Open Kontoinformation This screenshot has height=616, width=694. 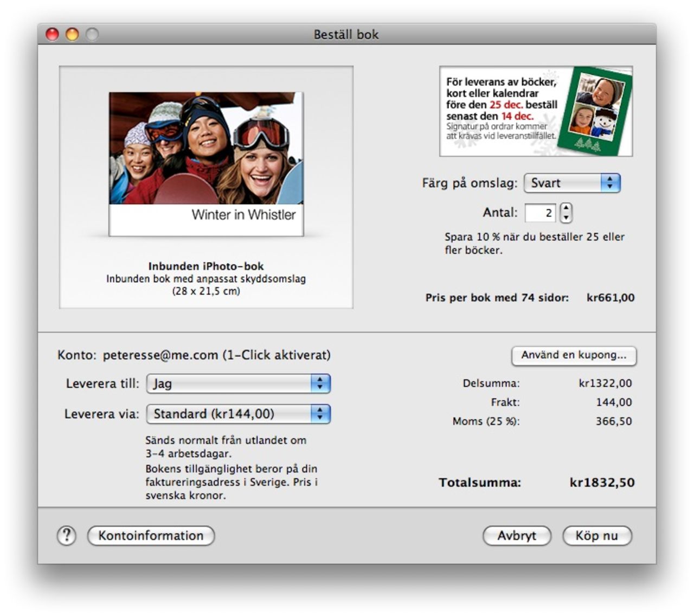pyautogui.click(x=152, y=536)
